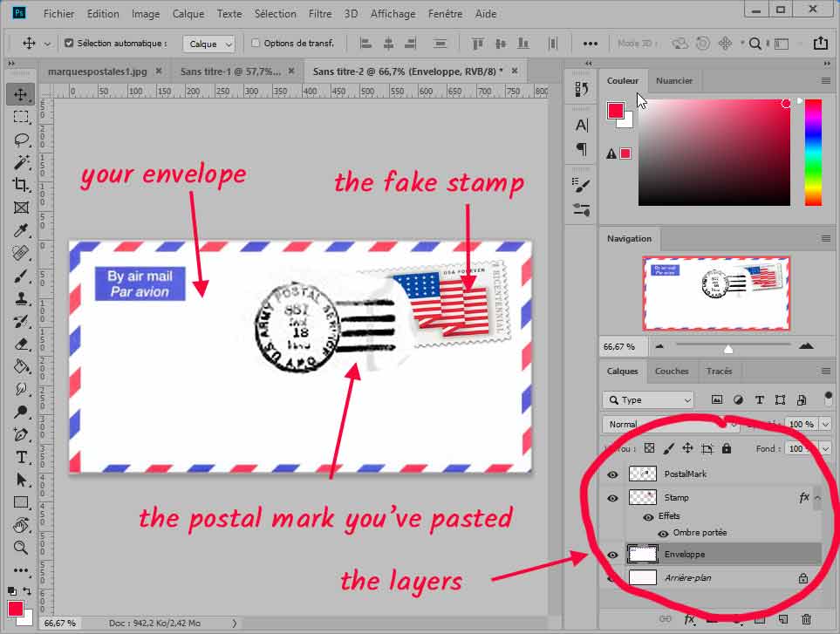Hide the Stamp layer

point(613,498)
